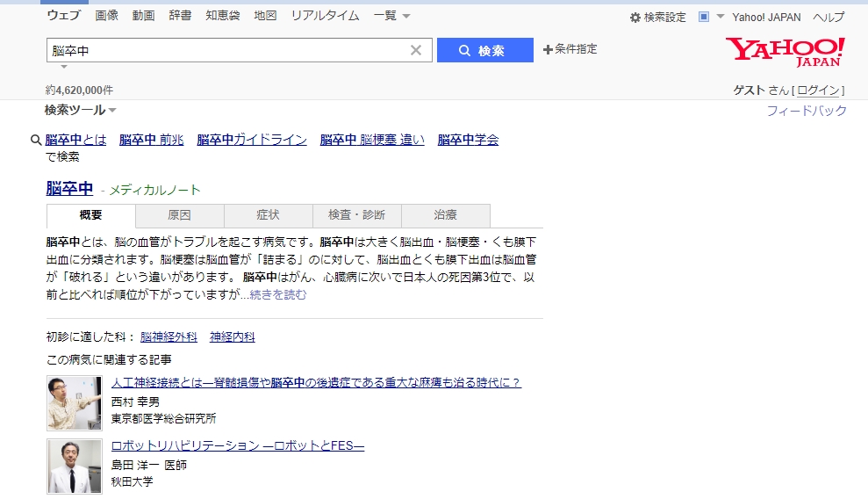Switch to the ウェブ search tab
This screenshot has height=499, width=868.
point(64,16)
